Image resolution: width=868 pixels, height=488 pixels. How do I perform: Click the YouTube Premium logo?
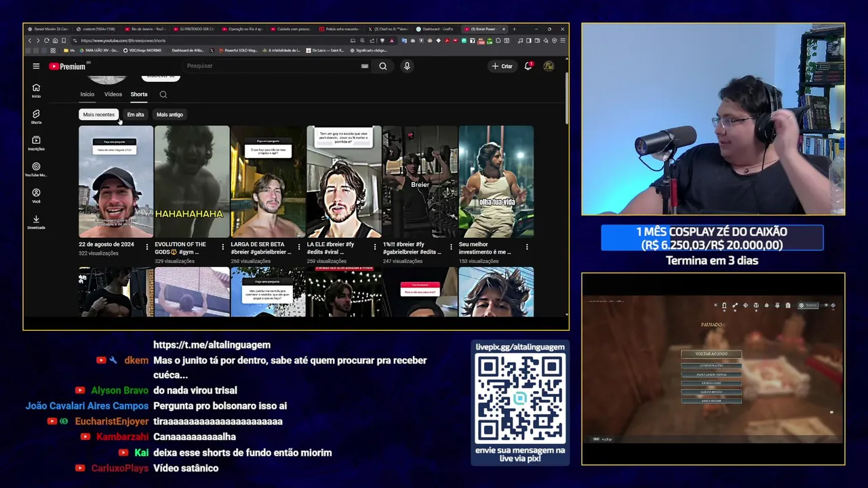pyautogui.click(x=68, y=66)
